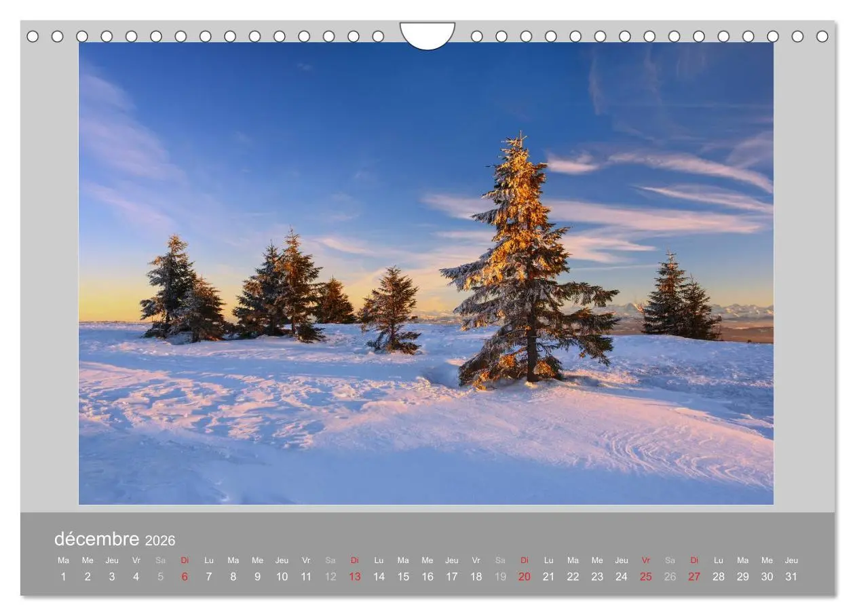This screenshot has width=855, height=616.
Task: Select Christmas Day date 25 in red
Action: pos(646,576)
